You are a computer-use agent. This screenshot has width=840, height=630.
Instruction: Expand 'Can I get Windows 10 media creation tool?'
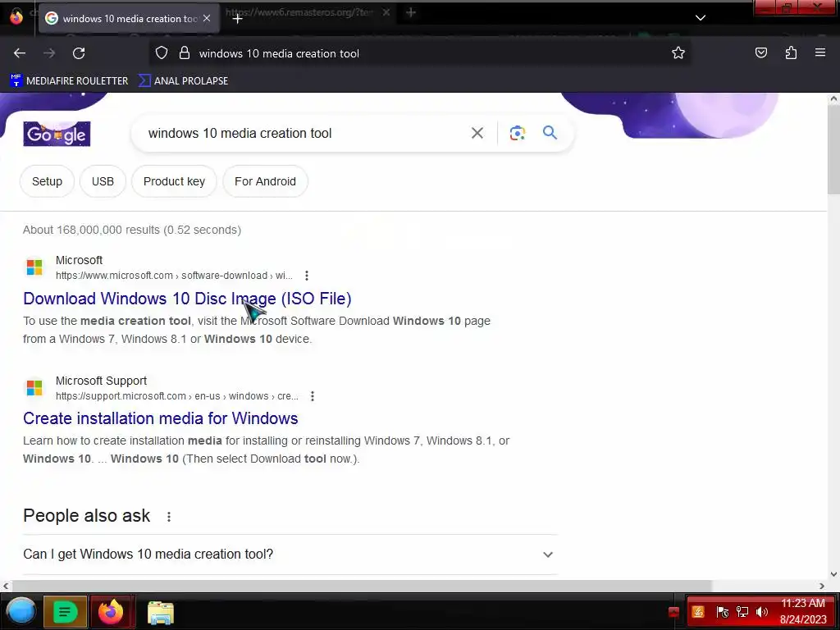coord(290,555)
